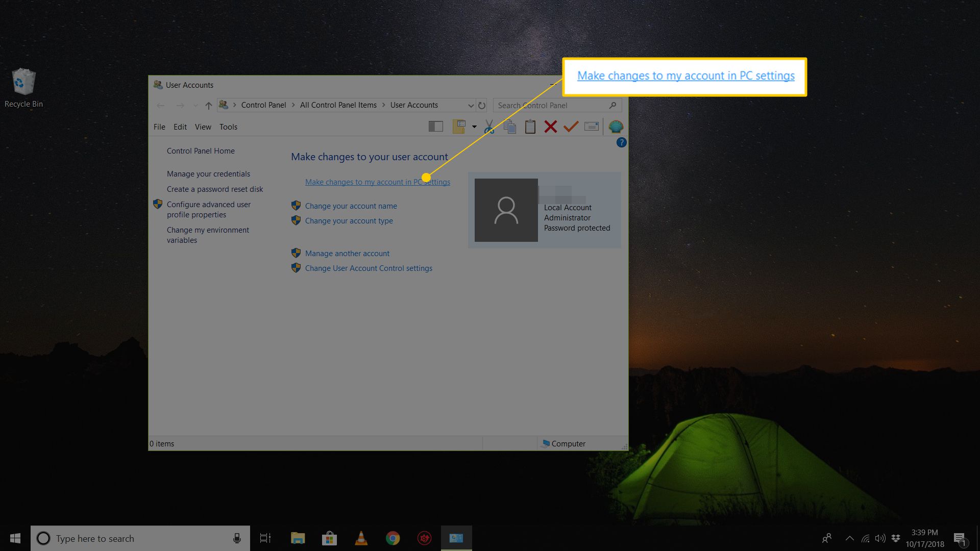The height and width of the screenshot is (551, 980).
Task: Open the Tools menu in Control Panel
Action: pyautogui.click(x=228, y=127)
